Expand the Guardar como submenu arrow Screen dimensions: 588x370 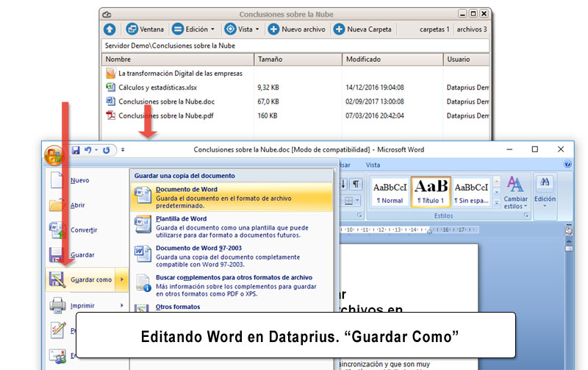122,280
